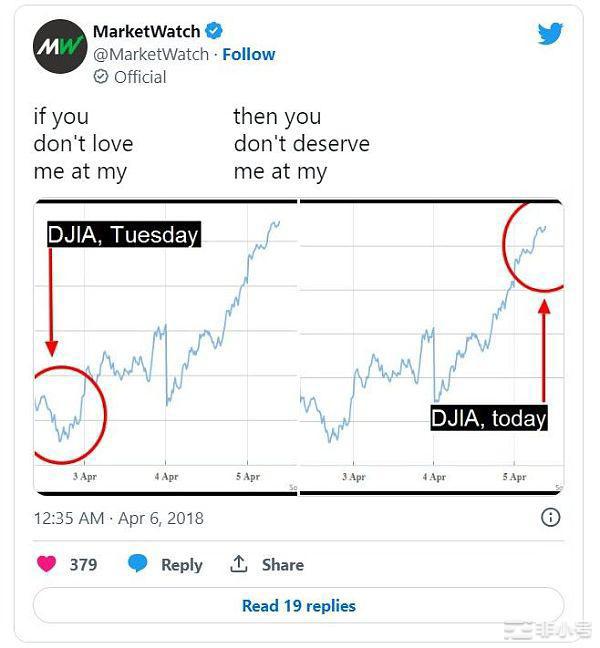
Task: Click the blue verified checkmark badge
Action: click(214, 31)
